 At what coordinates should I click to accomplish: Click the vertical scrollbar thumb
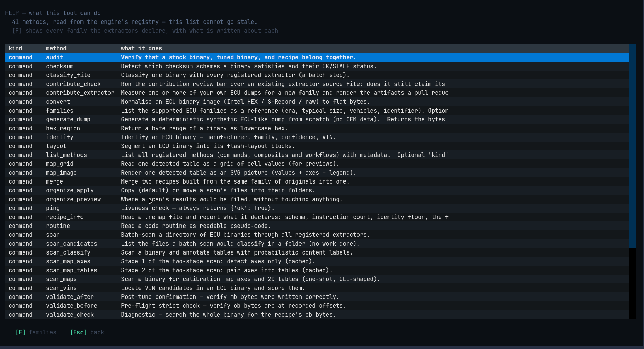click(633, 146)
